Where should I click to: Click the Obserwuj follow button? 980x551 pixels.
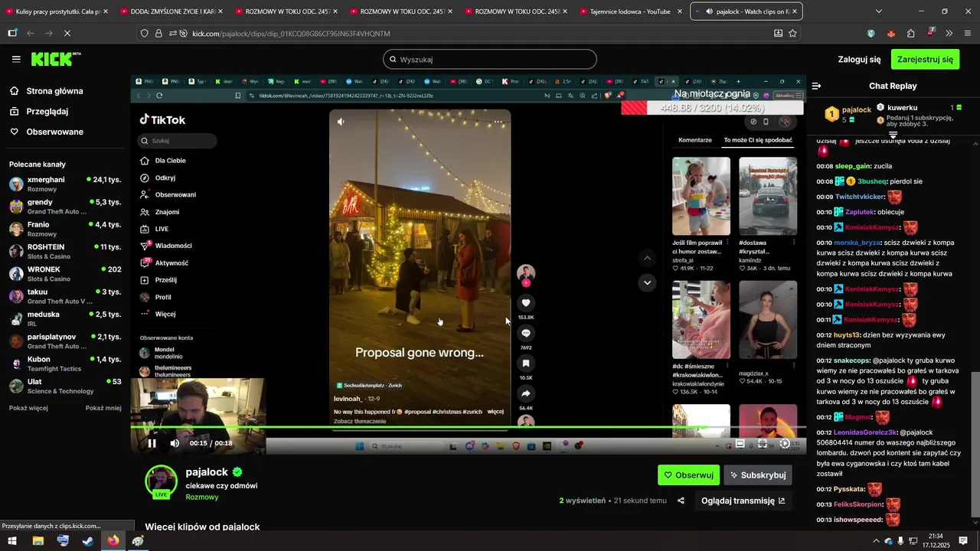pyautogui.click(x=688, y=475)
